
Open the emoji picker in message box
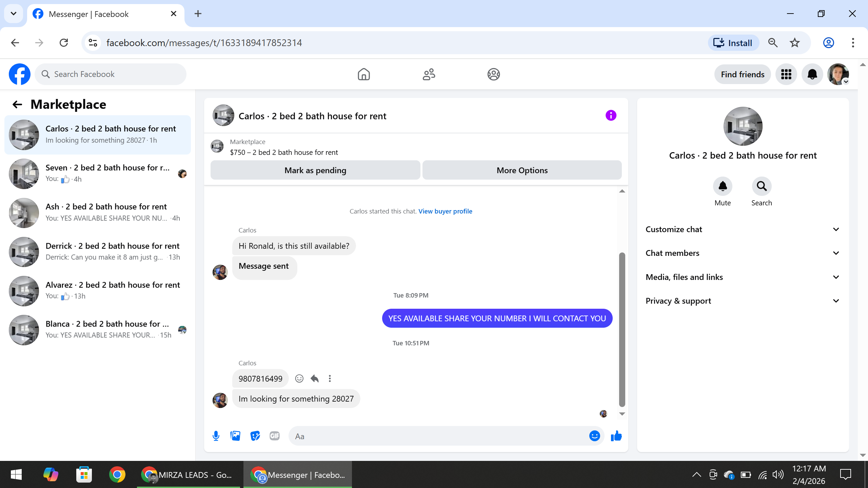click(x=594, y=436)
